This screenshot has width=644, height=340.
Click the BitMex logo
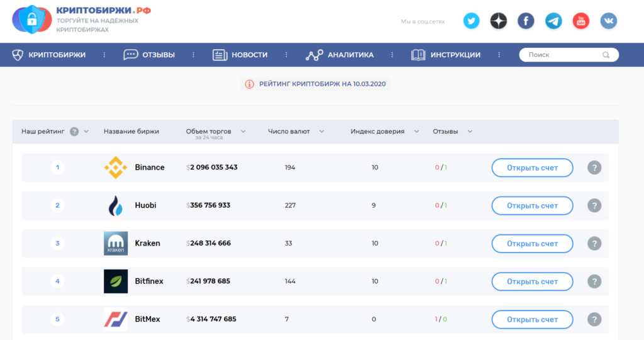tap(116, 319)
